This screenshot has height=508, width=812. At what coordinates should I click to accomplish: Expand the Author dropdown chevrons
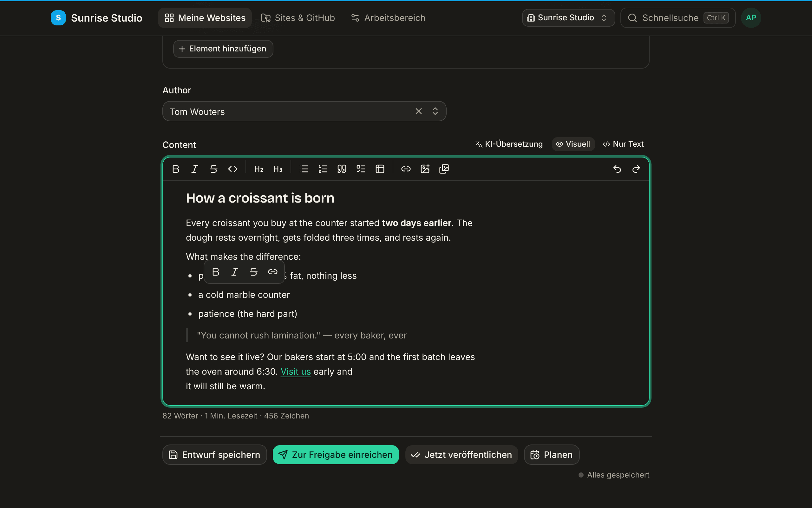coord(435,111)
